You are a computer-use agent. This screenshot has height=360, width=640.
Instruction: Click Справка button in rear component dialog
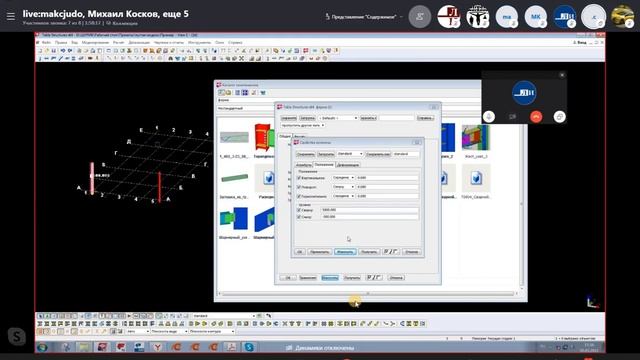(x=425, y=118)
